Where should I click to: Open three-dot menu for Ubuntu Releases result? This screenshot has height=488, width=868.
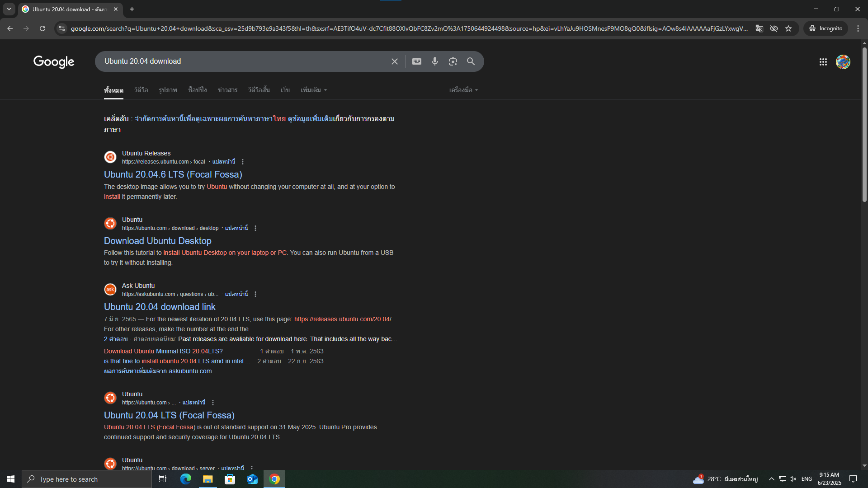point(243,162)
